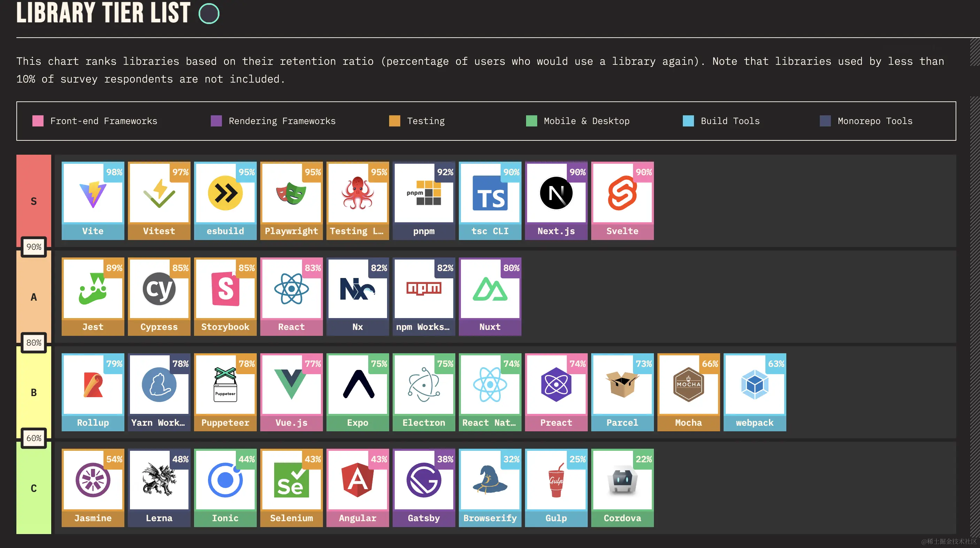The image size is (980, 548).
Task: Click the C tier label
Action: tap(33, 488)
